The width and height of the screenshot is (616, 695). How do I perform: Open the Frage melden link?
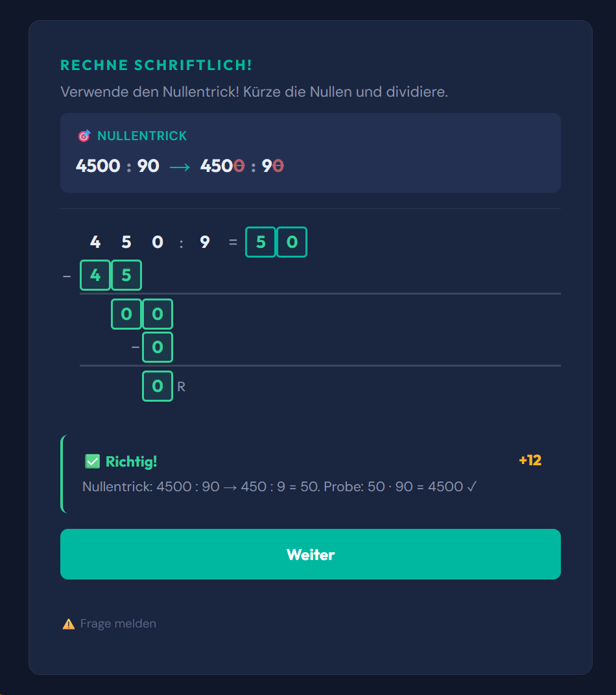(x=118, y=624)
